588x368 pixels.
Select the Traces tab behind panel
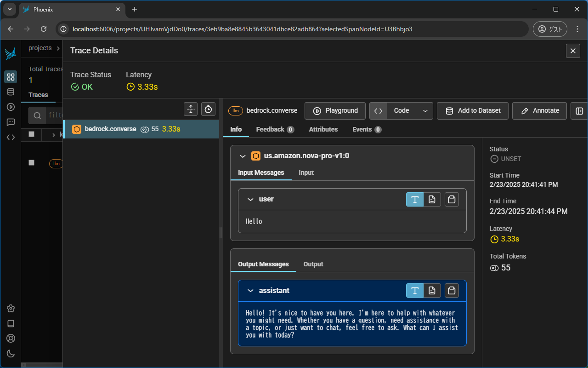coord(38,95)
